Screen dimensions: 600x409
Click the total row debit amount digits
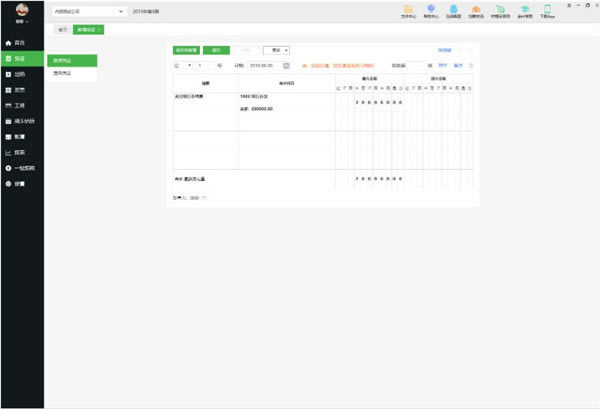tap(378, 179)
